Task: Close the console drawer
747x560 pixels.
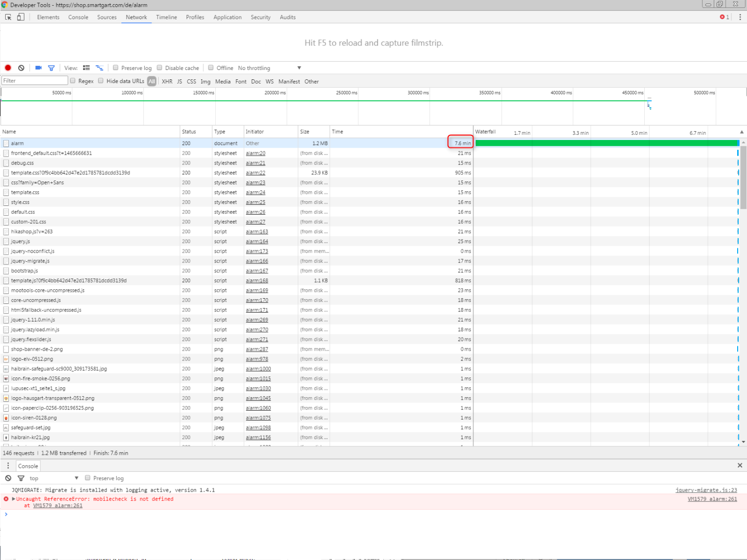Action: [x=740, y=466]
